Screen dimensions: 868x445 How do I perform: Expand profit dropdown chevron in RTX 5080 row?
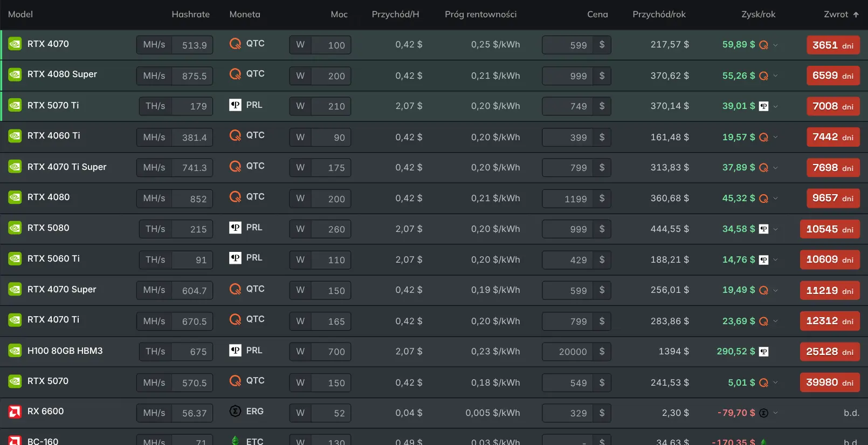pos(775,229)
